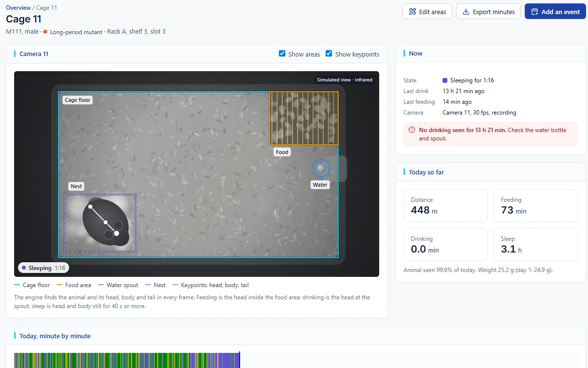Click the body keypoint on the mouse

point(106,222)
